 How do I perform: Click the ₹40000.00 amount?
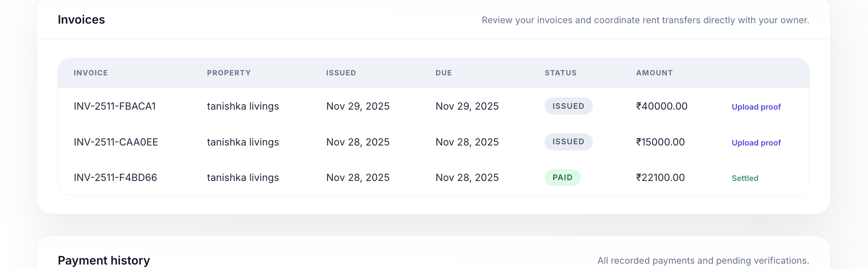tap(661, 106)
